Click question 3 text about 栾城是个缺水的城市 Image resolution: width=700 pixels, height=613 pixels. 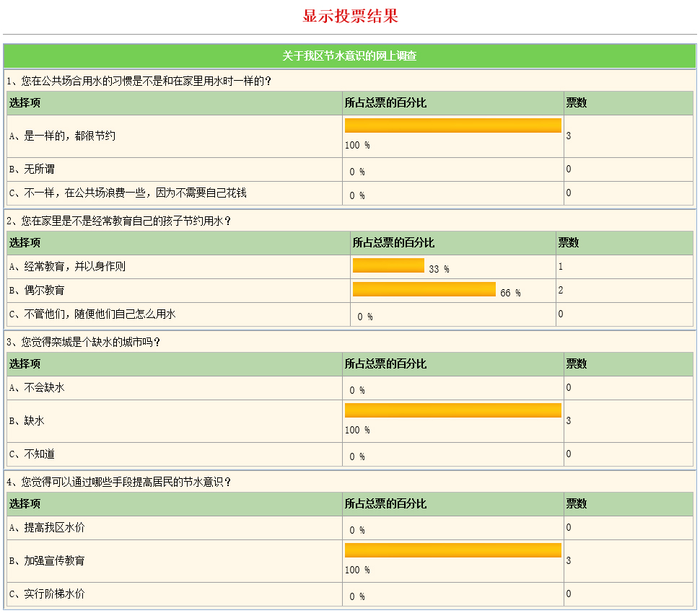[x=83, y=342]
